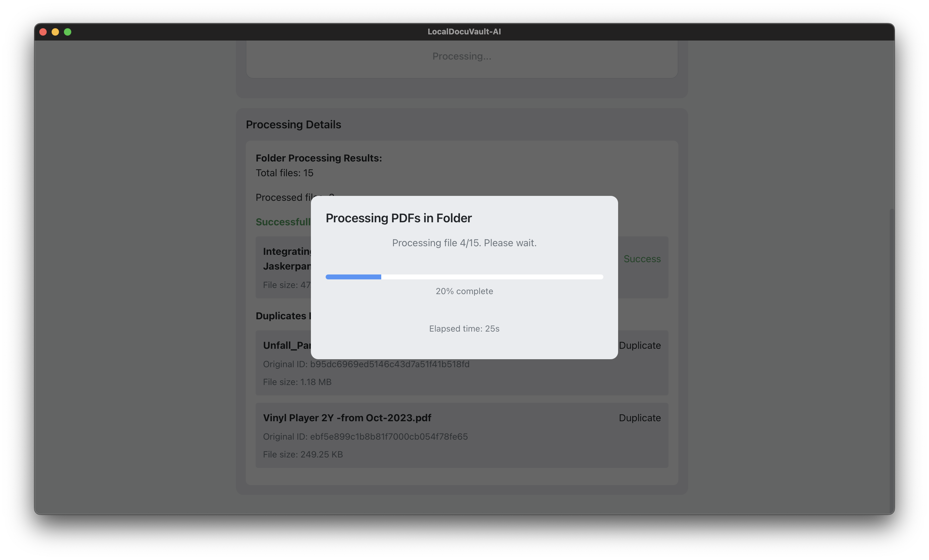This screenshot has height=560, width=929.
Task: Click the Duplicate label on Unfall row
Action: pos(640,346)
